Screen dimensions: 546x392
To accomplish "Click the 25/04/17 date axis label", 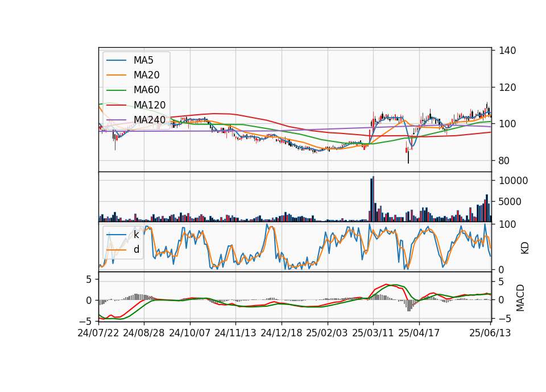I will coord(419,333).
